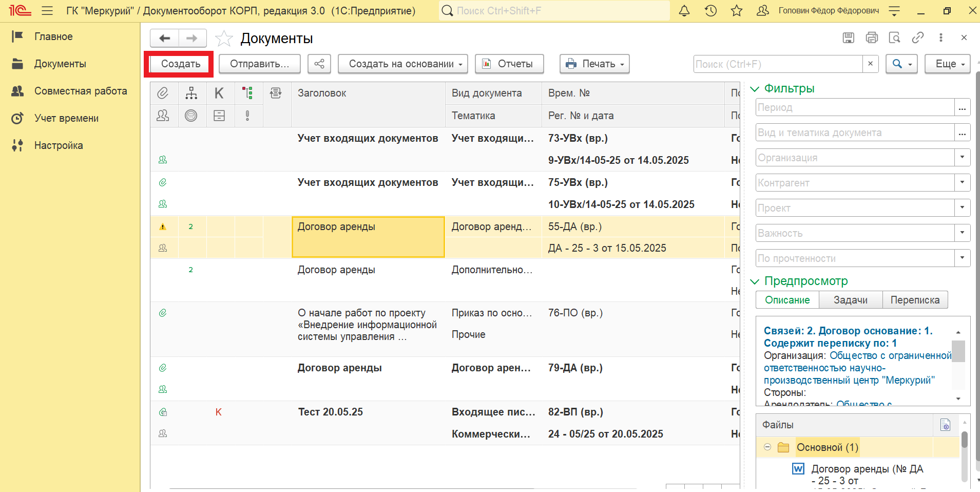Collapse the Основной folder in files
This screenshot has height=492, width=980.
point(767,447)
